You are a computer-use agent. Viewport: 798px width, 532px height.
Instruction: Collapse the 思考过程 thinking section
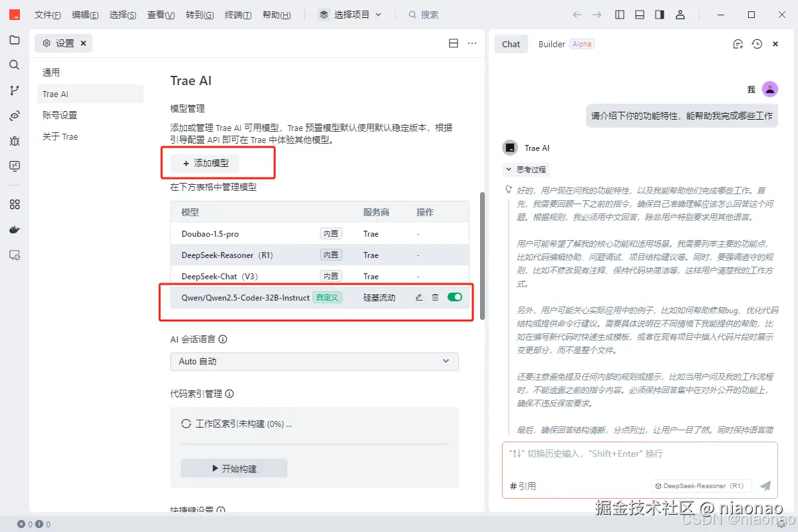click(526, 170)
